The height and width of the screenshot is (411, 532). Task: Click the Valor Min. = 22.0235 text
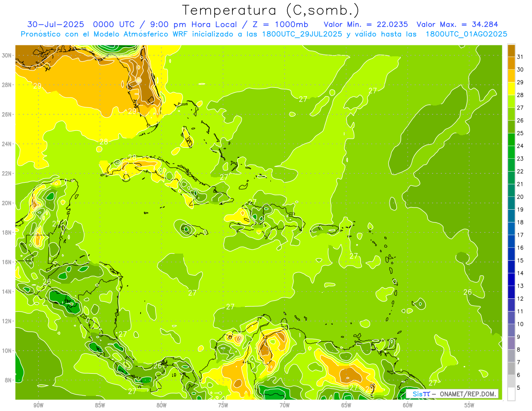(x=366, y=24)
